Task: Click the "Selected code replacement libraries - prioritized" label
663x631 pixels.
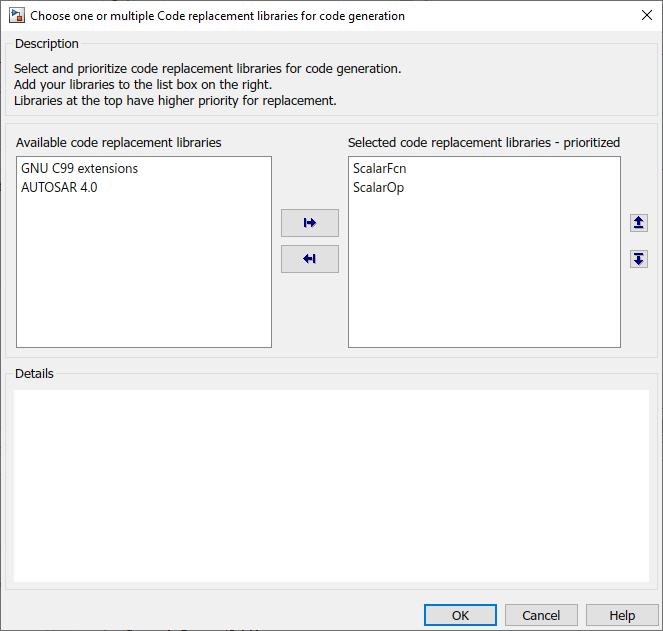Action: pyautogui.click(x=484, y=143)
